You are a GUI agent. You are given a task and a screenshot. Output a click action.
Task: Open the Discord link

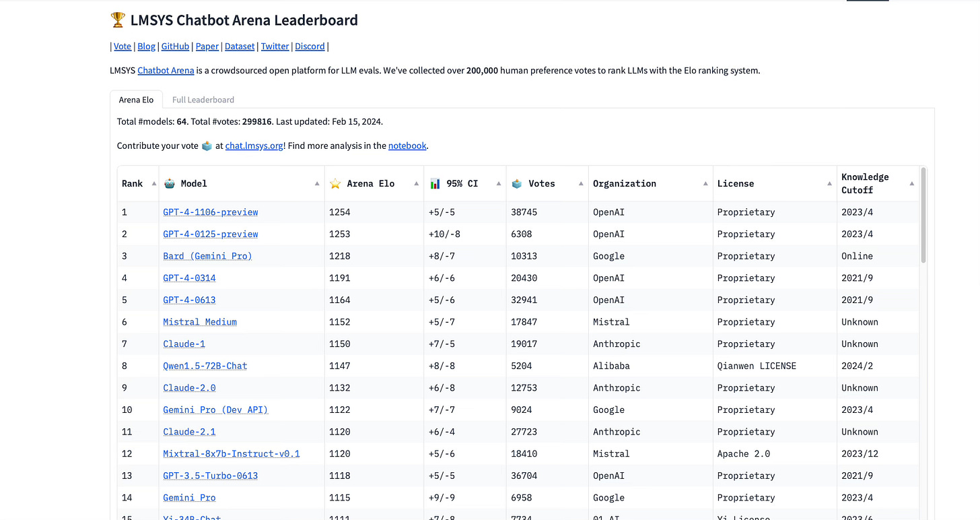pos(310,46)
